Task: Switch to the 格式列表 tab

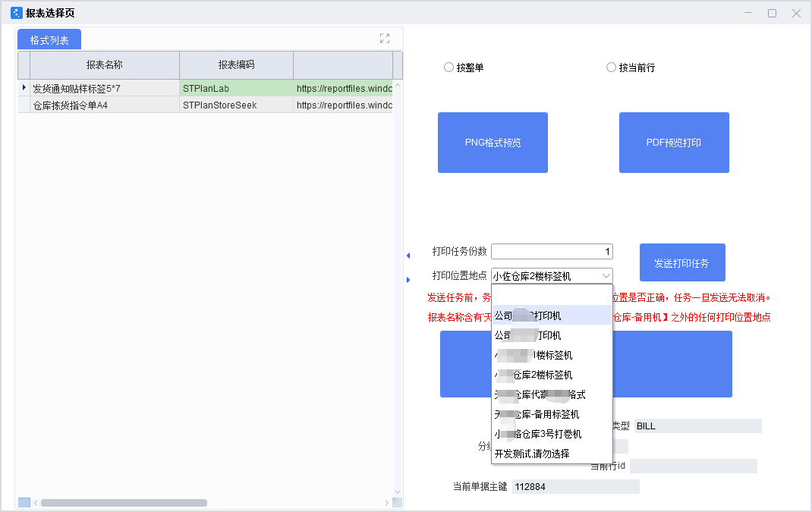Action: coord(49,40)
